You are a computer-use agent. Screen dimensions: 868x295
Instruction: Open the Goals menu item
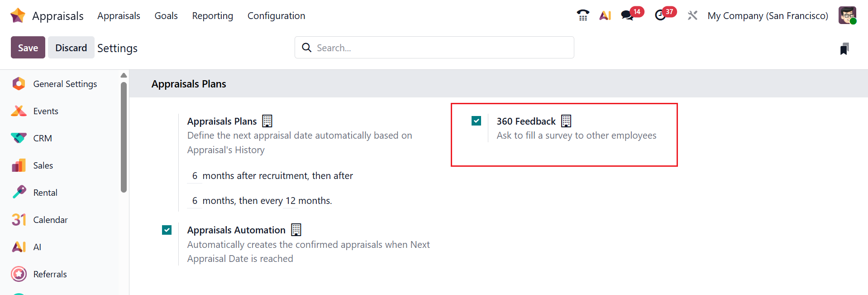[166, 16]
